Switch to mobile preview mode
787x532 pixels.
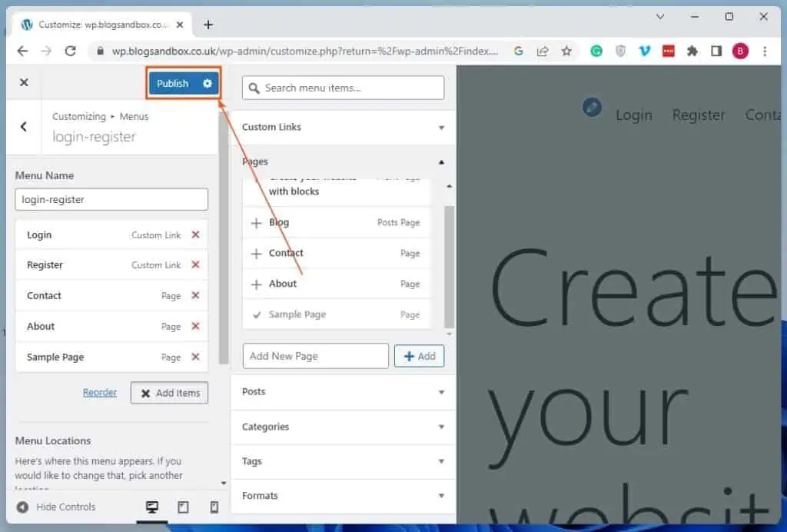[214, 507]
